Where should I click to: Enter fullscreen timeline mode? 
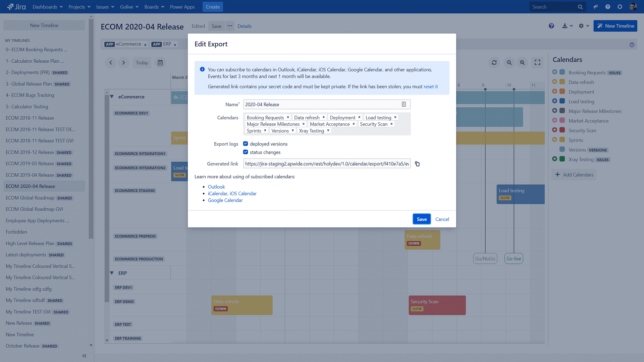click(537, 62)
